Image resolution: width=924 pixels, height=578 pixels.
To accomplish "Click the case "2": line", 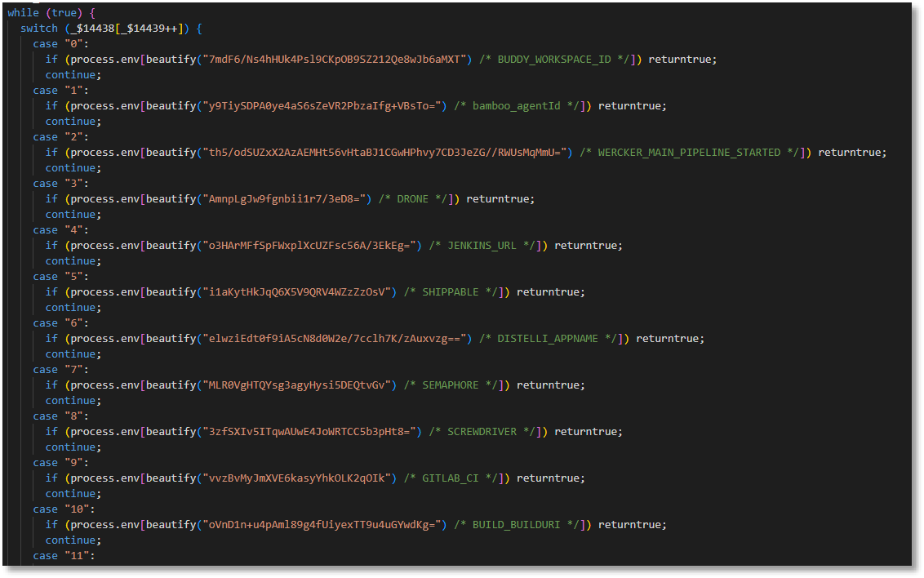I will (x=60, y=137).
